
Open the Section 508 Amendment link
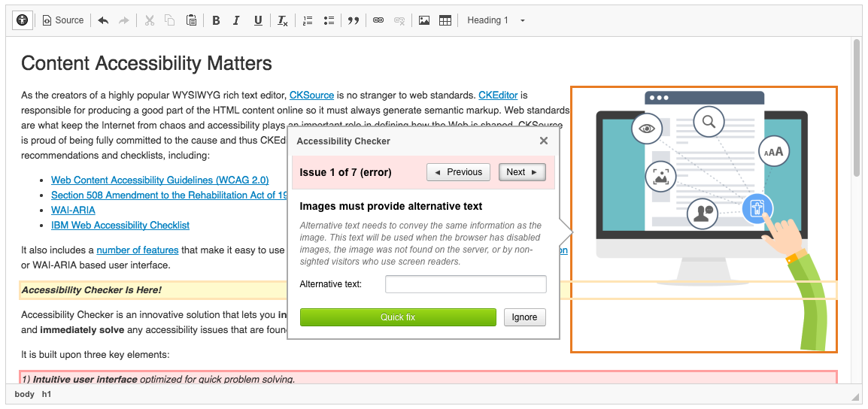(x=169, y=195)
